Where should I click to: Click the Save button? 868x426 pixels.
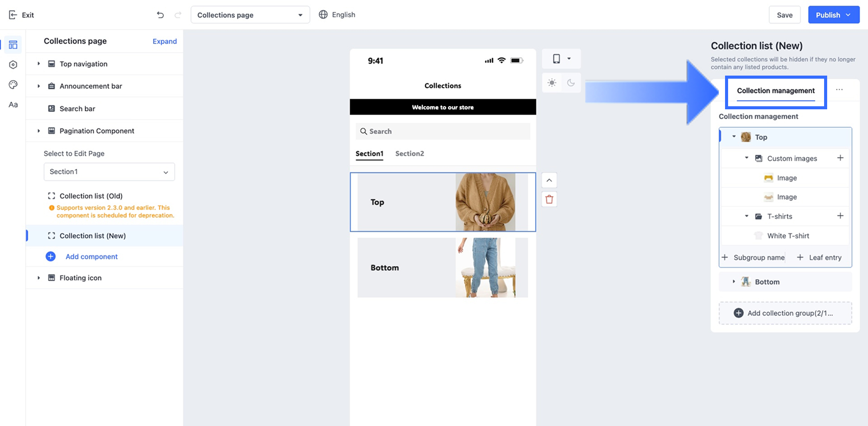tap(784, 15)
